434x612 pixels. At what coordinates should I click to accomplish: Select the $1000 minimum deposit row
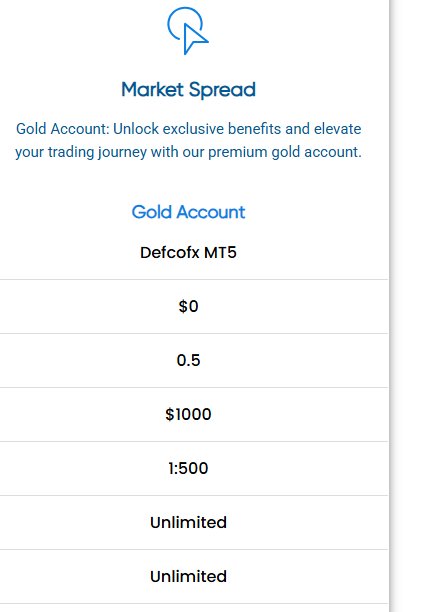click(189, 415)
